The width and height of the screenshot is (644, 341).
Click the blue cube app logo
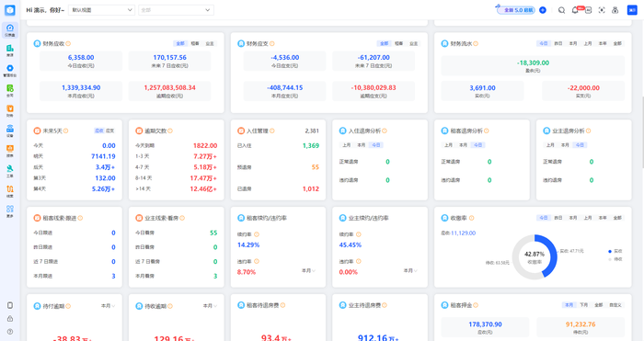pos(10,10)
